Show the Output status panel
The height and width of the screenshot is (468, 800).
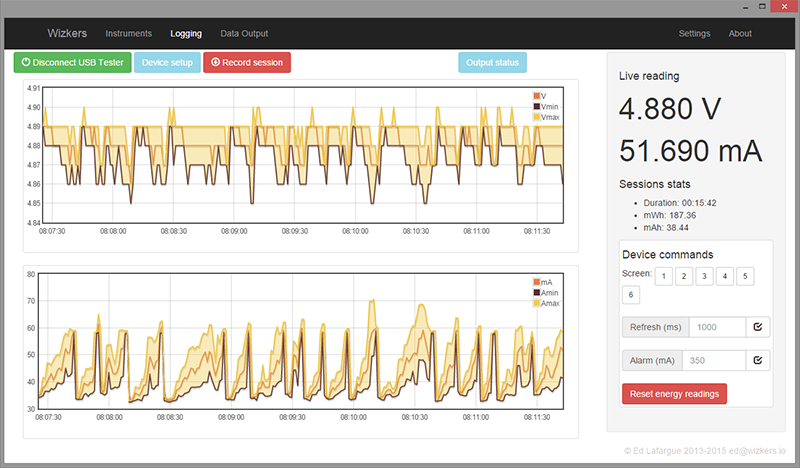coord(492,62)
